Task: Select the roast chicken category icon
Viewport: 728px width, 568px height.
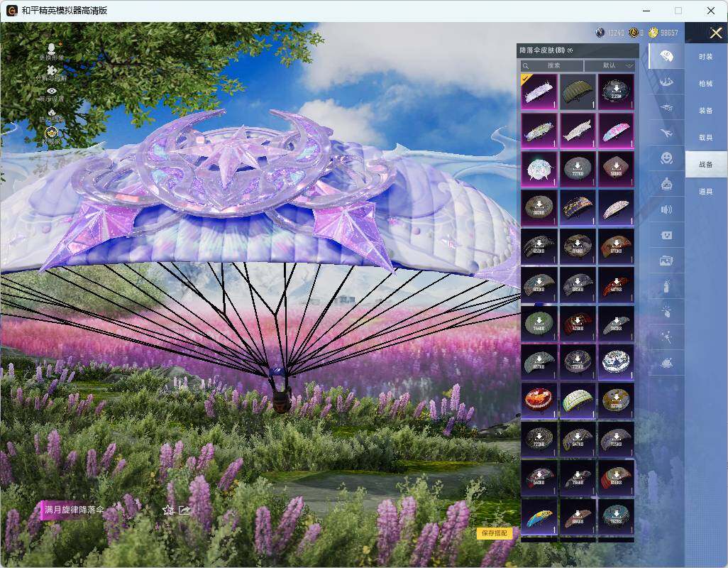Action: (x=667, y=363)
